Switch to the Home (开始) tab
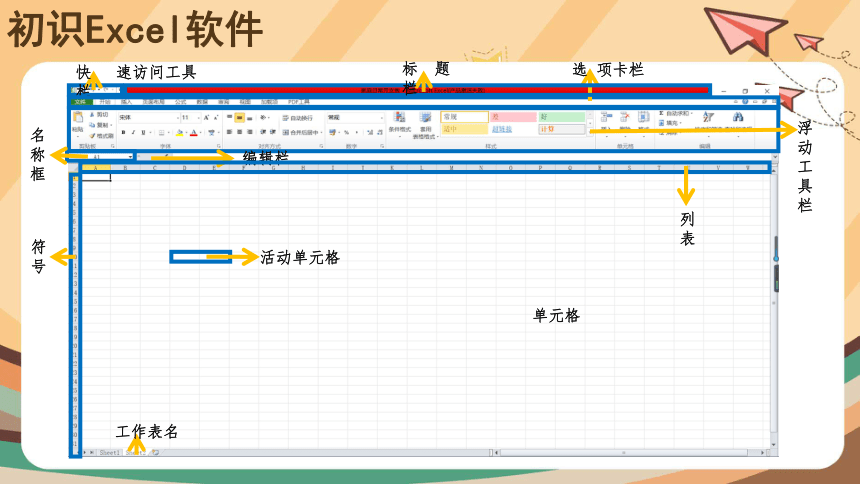The image size is (860, 484). [105, 102]
